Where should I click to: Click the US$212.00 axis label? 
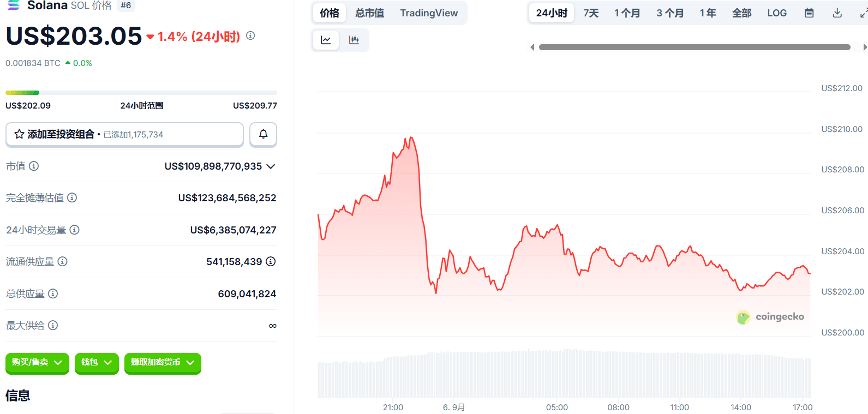coord(842,88)
